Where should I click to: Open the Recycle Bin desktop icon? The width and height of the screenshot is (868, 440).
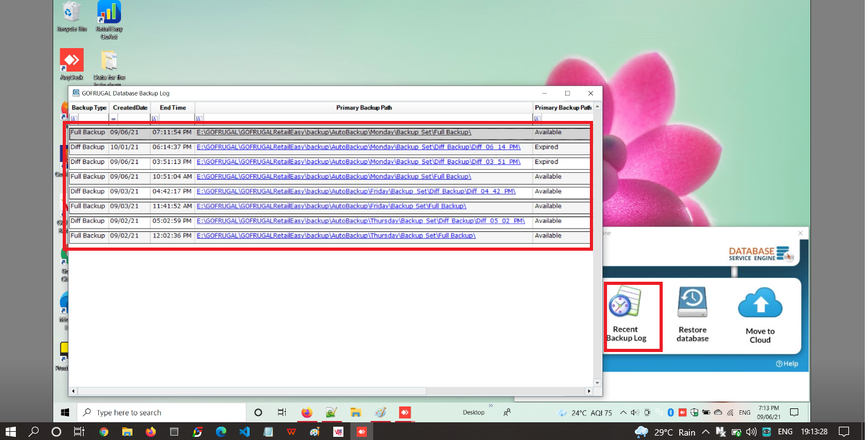pos(72,17)
